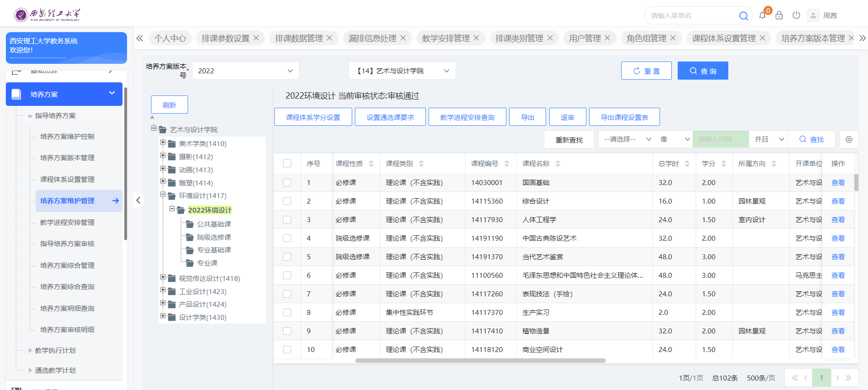The image size is (868, 390).
Task: Click the notification bell icon
Action: [762, 15]
